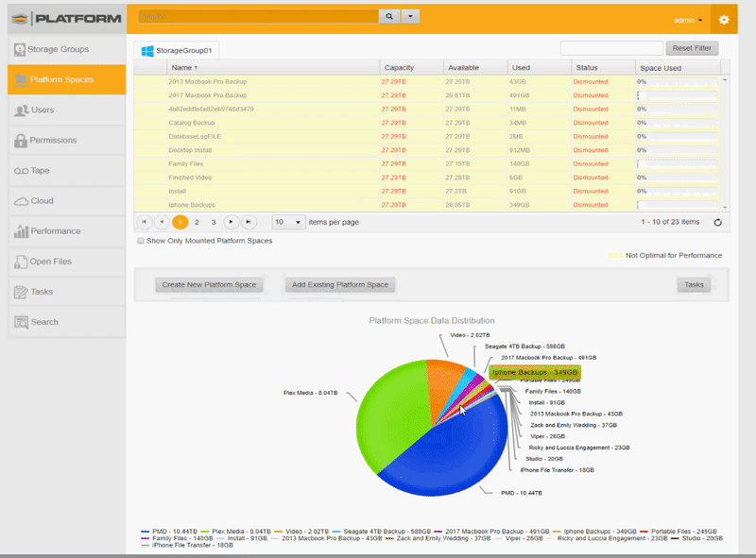Toggle Show Only Mounted Platform Spaces
756x558 pixels.
point(141,241)
